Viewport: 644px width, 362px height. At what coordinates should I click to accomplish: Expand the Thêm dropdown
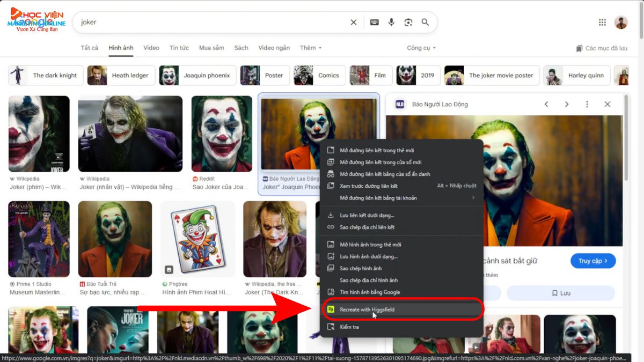pyautogui.click(x=311, y=48)
